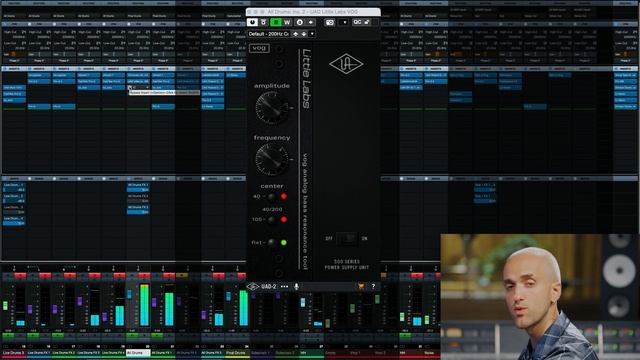Image resolution: width=640 pixels, height=360 pixels.
Task: Click the green LED next to flat
Action: coord(284,242)
